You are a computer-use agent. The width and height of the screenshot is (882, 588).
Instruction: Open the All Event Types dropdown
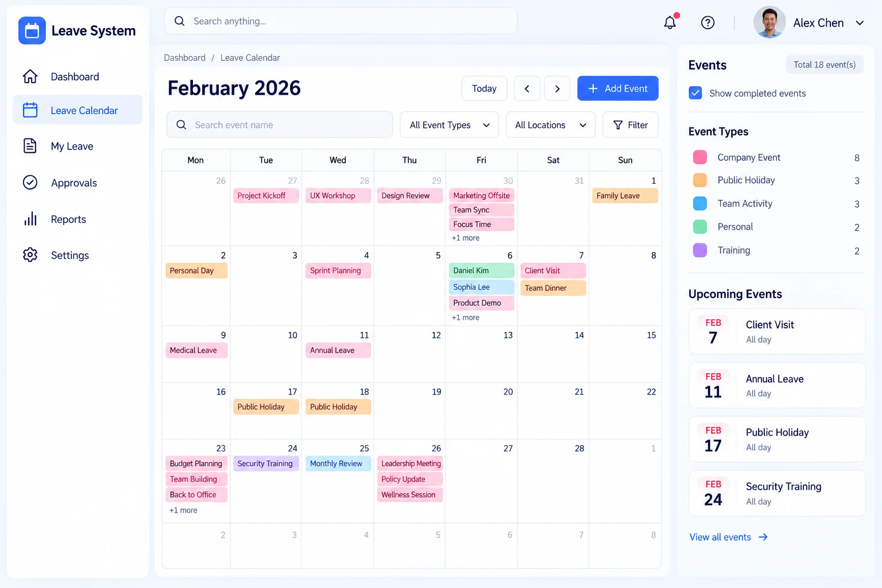coord(449,125)
